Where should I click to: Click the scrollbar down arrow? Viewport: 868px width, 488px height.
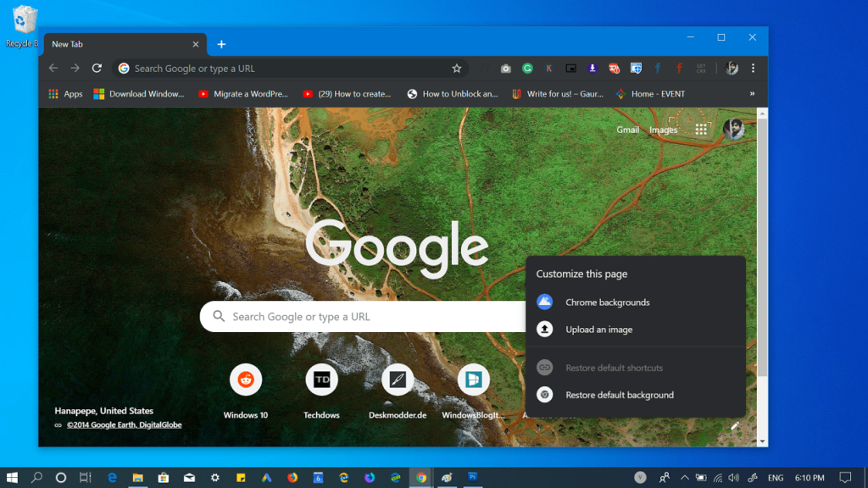[762, 441]
